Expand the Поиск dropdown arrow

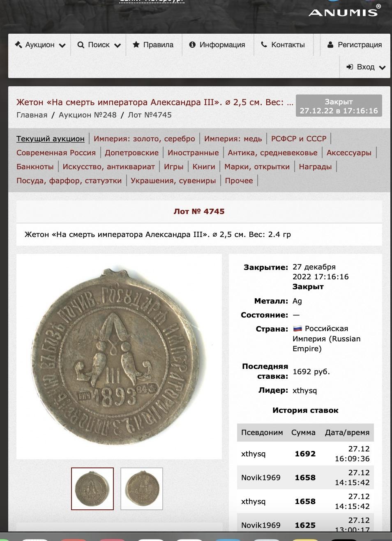(118, 46)
